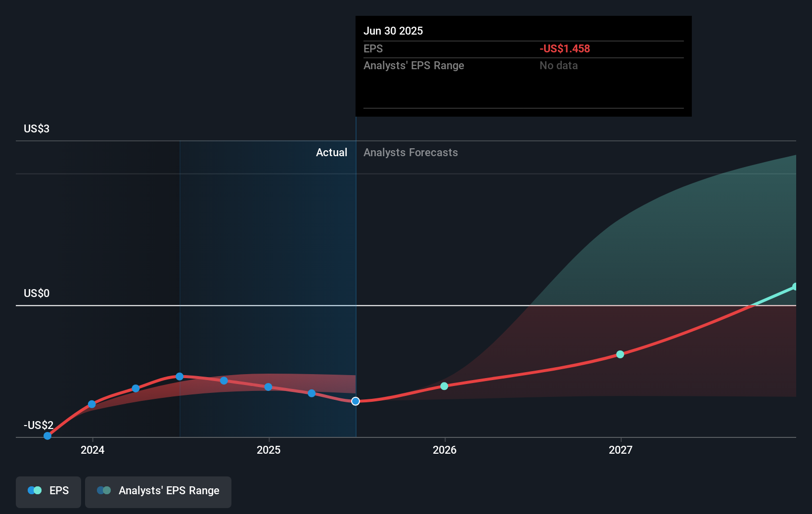Click the US$0 y-axis label

click(x=37, y=293)
